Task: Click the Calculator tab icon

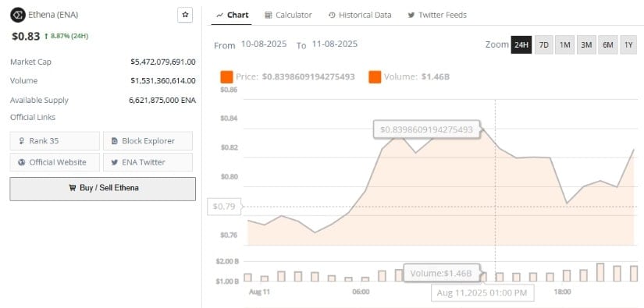Action: point(269,15)
